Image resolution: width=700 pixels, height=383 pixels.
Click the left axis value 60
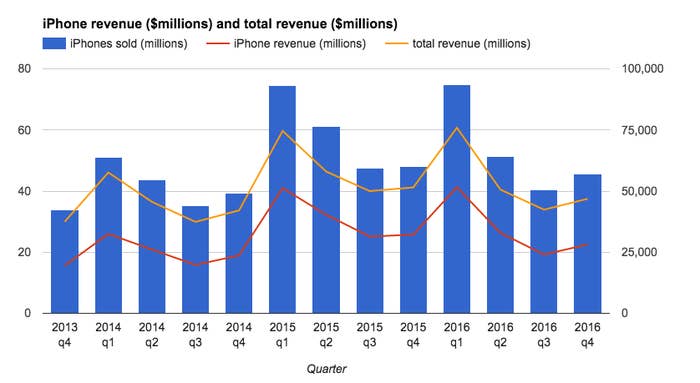click(x=25, y=130)
